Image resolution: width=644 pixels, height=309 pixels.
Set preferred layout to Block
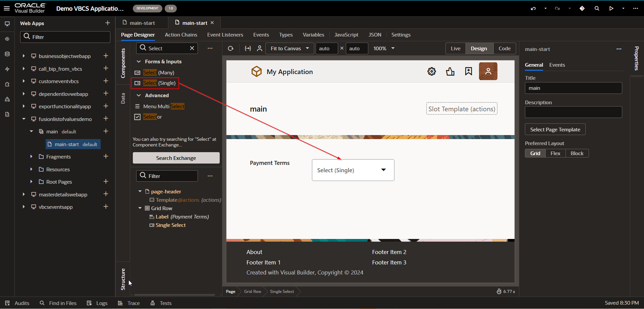tap(577, 153)
